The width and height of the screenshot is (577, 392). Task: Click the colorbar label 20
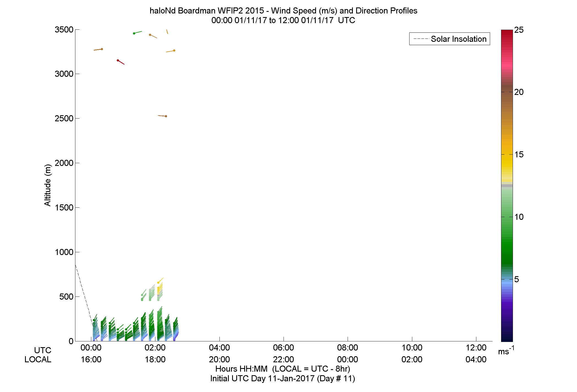[x=519, y=92]
